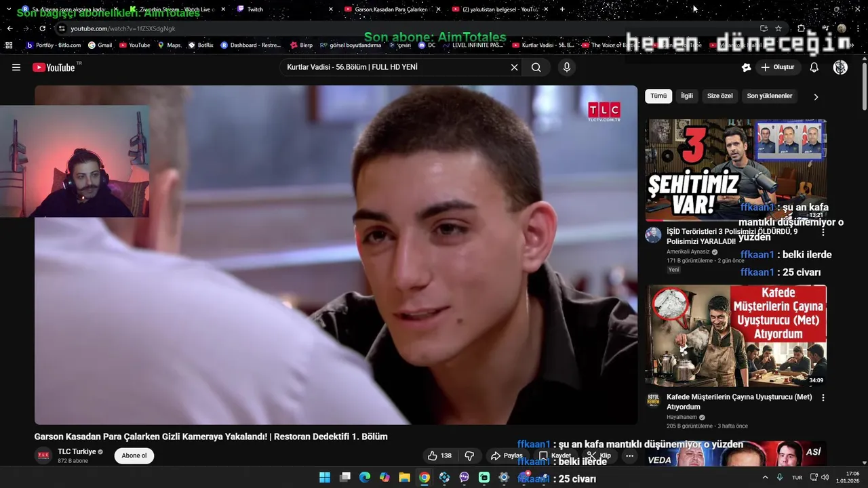Viewport: 868px width, 488px height.
Task: Open the Maps bookmark
Action: point(169,45)
